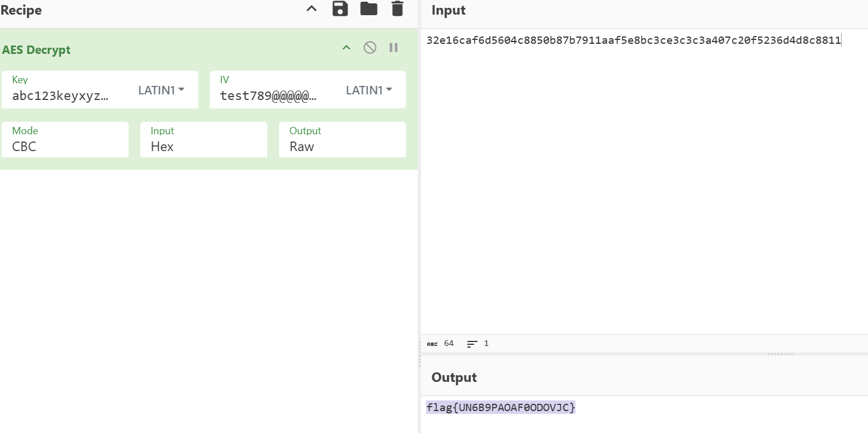
Task: Edit the IV field value
Action: (x=268, y=95)
